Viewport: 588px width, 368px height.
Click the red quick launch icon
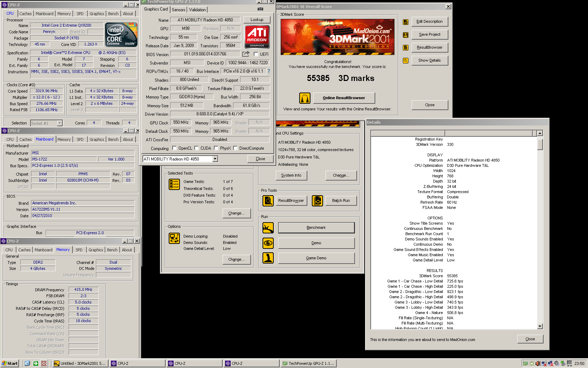pos(44,363)
